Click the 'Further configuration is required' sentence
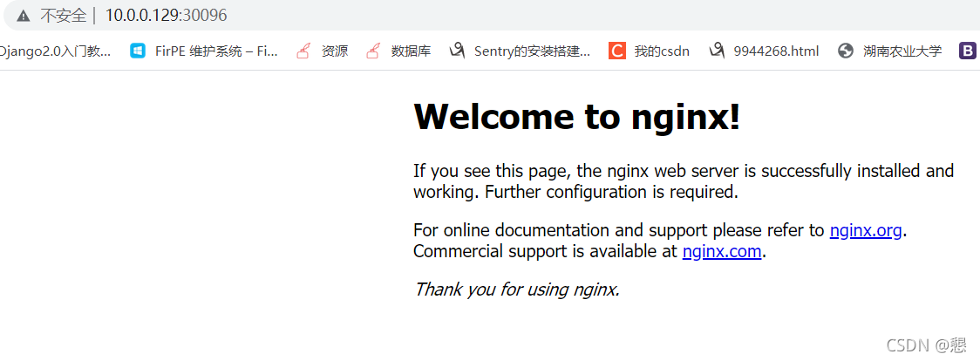Image resolution: width=980 pixels, height=361 pixels. [611, 192]
